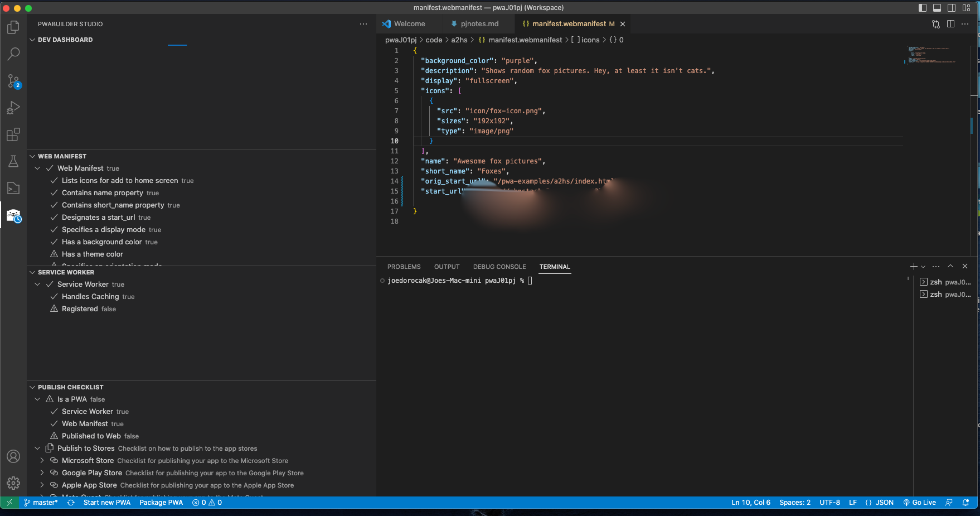Image resolution: width=980 pixels, height=516 pixels.
Task: Select the Remote Explorer icon
Action: [13, 188]
